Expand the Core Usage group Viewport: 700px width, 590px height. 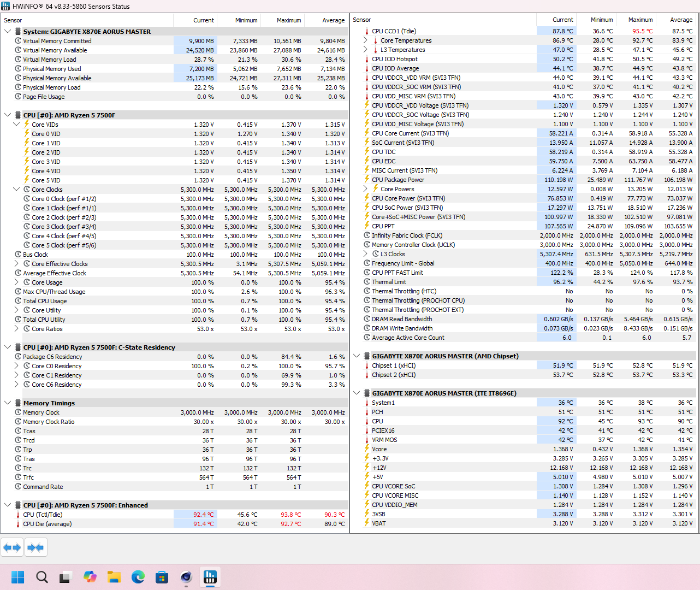coord(16,282)
